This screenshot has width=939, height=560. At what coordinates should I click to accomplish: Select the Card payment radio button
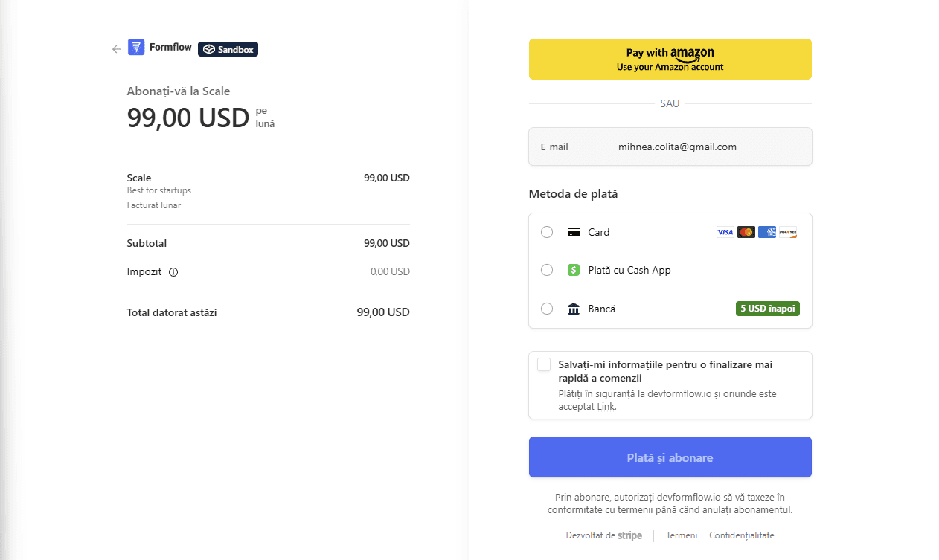(x=547, y=232)
